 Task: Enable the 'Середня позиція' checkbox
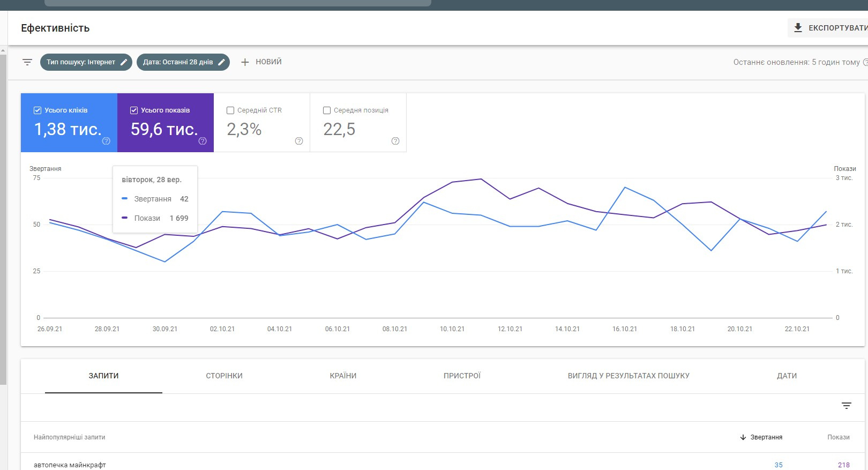click(x=327, y=110)
